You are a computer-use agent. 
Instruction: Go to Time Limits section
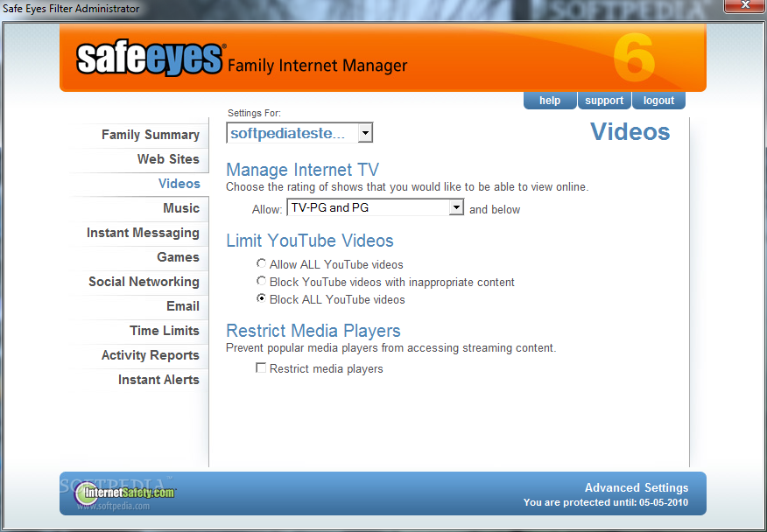(165, 331)
